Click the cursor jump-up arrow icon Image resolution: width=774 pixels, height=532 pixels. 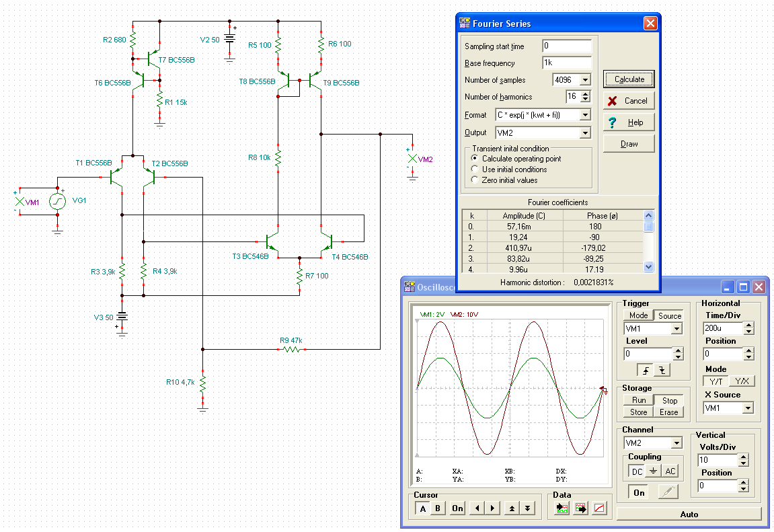pyautogui.click(x=512, y=508)
